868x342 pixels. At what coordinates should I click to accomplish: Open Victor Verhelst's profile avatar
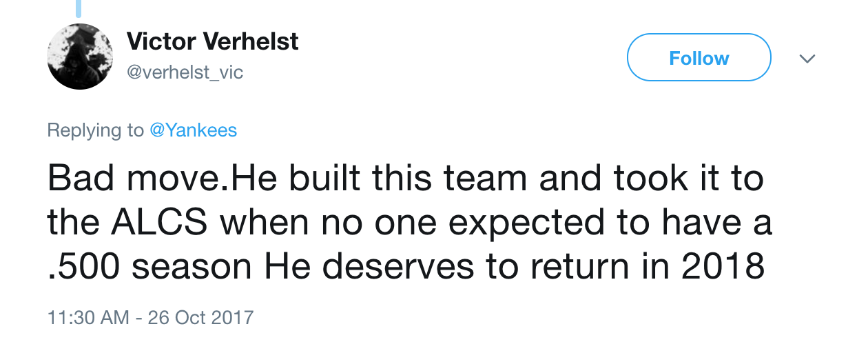[80, 56]
